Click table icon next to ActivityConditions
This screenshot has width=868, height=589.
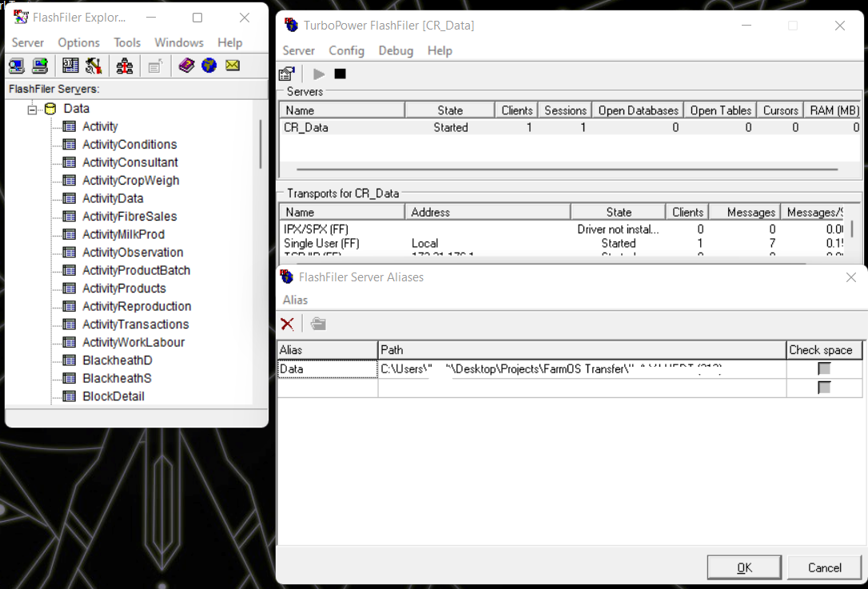70,145
